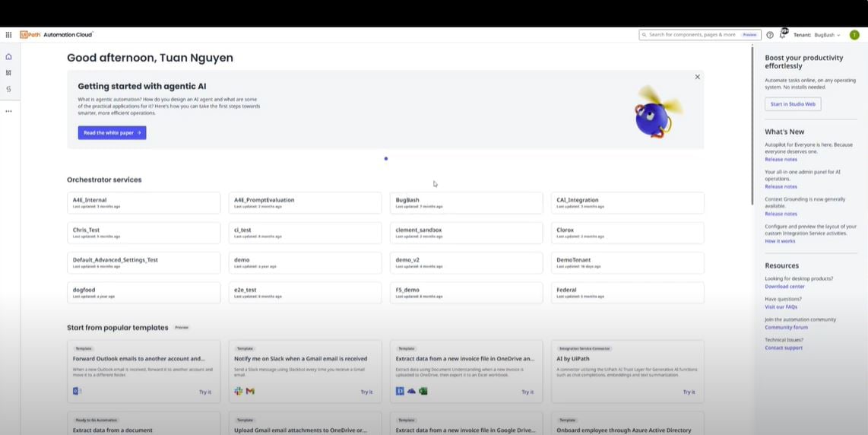Open the DemoTenant service card
Image resolution: width=868 pixels, height=435 pixels.
click(x=628, y=262)
